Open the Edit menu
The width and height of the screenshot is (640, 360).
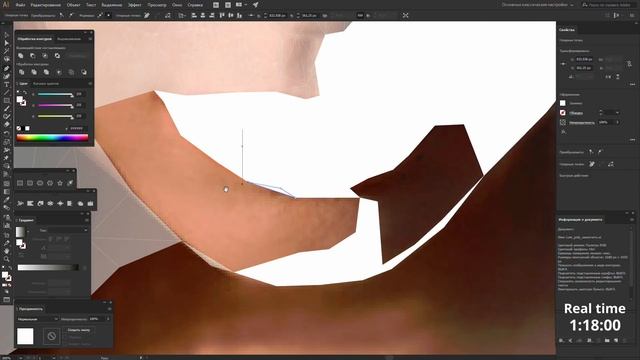[x=46, y=5]
